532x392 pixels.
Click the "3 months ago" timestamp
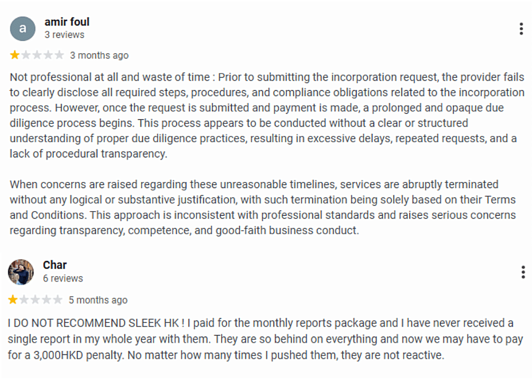tap(99, 55)
